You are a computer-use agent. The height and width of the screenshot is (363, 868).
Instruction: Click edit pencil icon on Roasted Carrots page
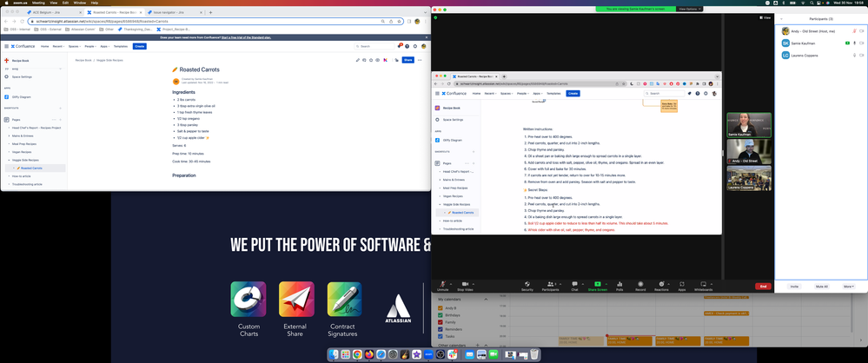pos(358,60)
